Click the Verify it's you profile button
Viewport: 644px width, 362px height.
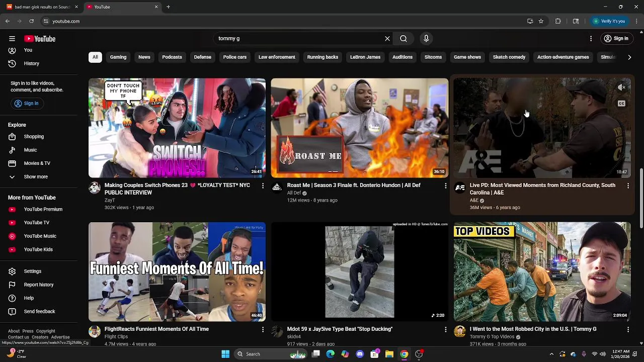point(609,21)
